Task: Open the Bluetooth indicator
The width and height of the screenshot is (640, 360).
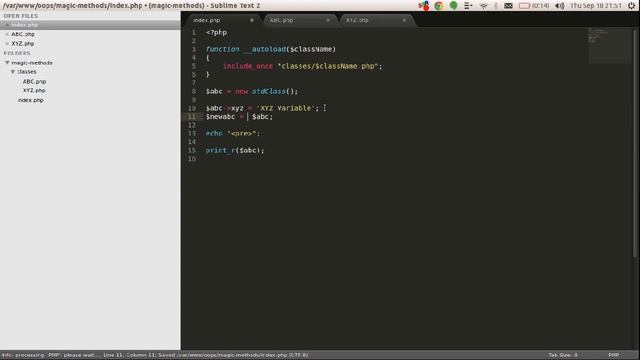Action: [496, 6]
